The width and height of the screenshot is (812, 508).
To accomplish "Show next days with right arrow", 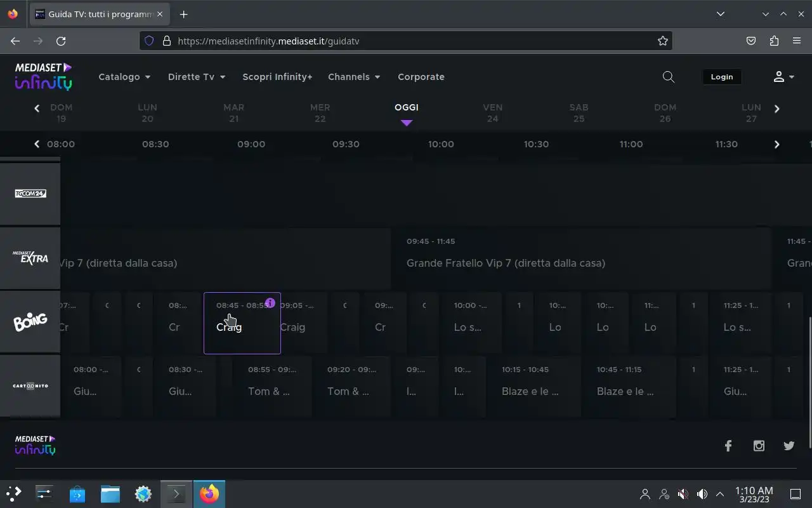I will (x=776, y=109).
